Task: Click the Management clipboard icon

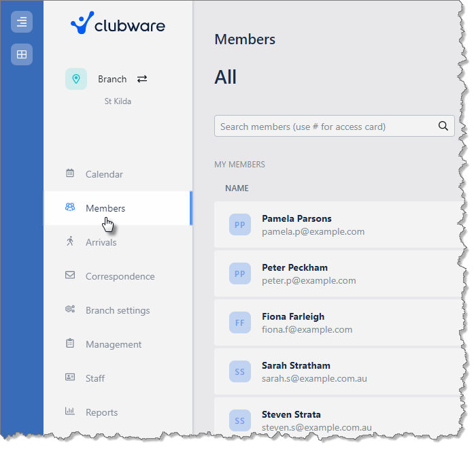Action: 70,344
